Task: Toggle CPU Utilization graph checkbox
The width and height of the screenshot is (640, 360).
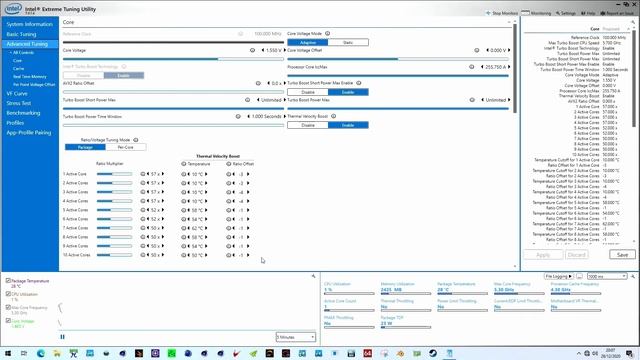Action: (x=8, y=294)
